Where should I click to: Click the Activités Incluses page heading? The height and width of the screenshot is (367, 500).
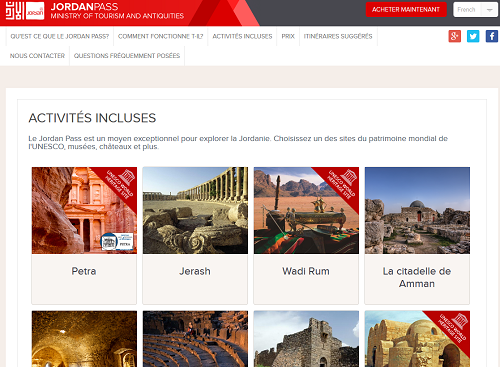92,118
